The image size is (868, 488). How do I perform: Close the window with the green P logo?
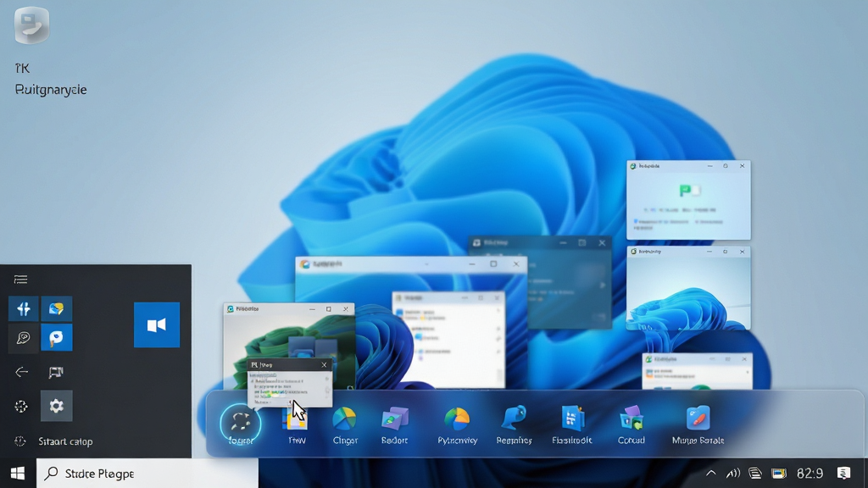tap(742, 166)
